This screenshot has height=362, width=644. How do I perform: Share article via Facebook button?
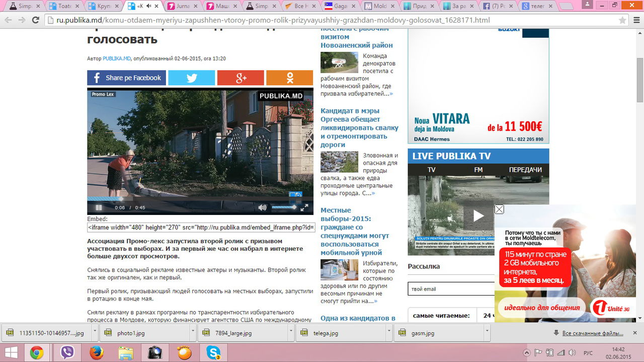pyautogui.click(x=126, y=78)
